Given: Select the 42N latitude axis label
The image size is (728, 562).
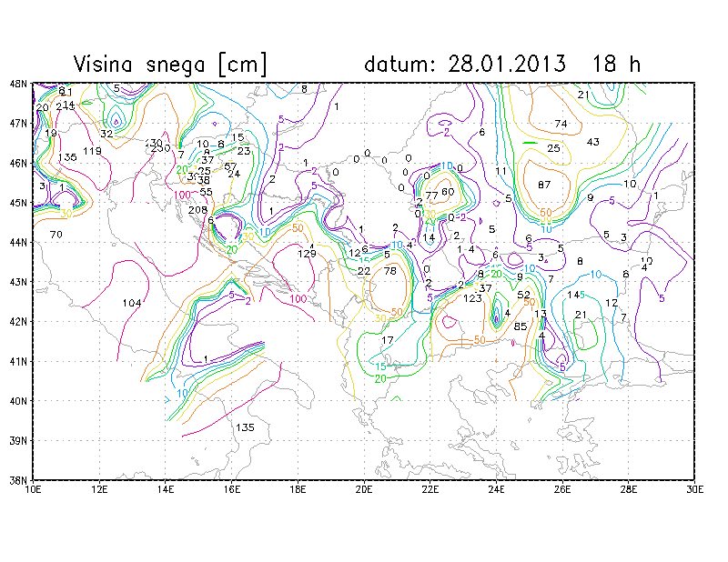Looking at the screenshot, I should 18,322.
